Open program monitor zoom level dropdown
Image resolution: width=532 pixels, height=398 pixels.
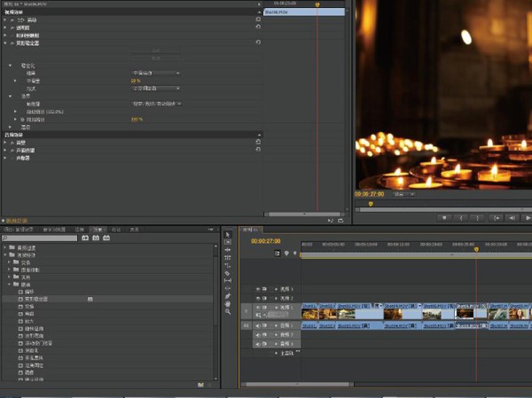click(404, 194)
